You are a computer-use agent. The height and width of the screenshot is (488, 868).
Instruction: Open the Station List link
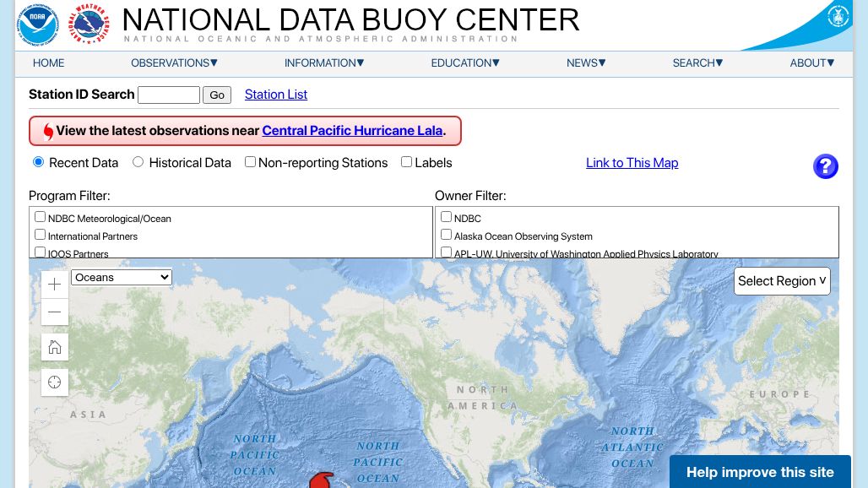tap(275, 95)
